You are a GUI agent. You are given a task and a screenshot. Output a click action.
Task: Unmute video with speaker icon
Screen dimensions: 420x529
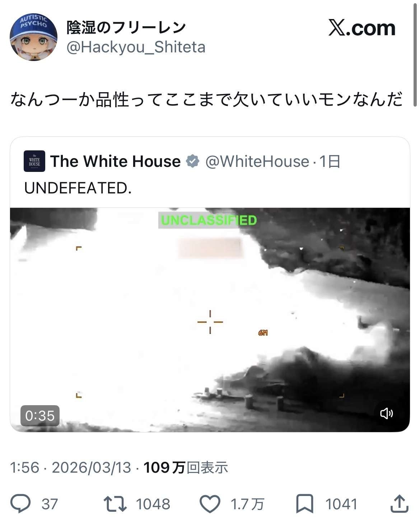386,413
